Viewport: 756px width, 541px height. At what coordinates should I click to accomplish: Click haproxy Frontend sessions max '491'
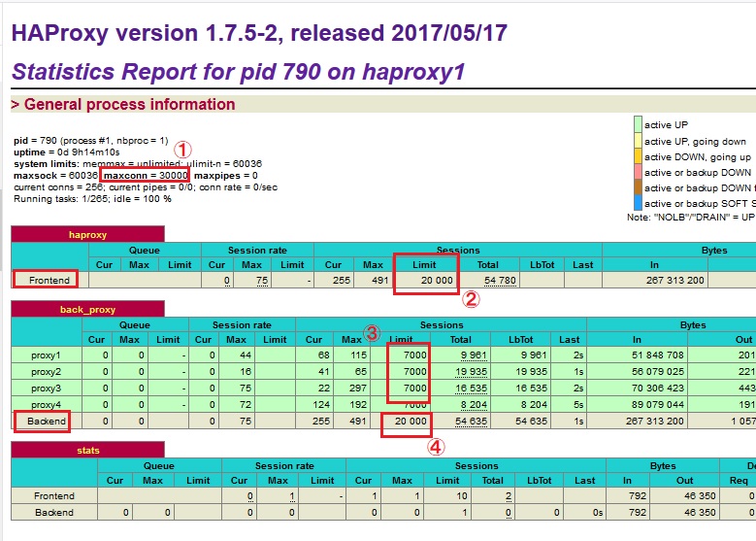(379, 280)
